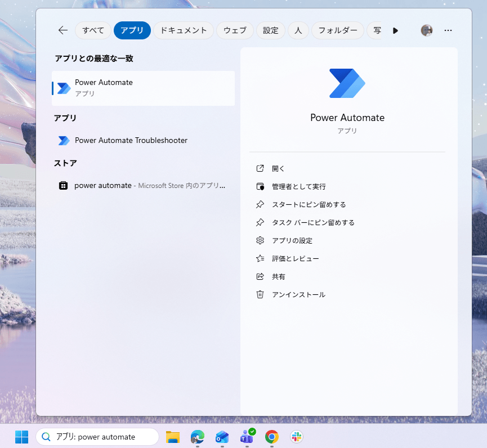Click the Power Automate title in details pane
Viewport: 487px width, 448px height.
(x=347, y=118)
